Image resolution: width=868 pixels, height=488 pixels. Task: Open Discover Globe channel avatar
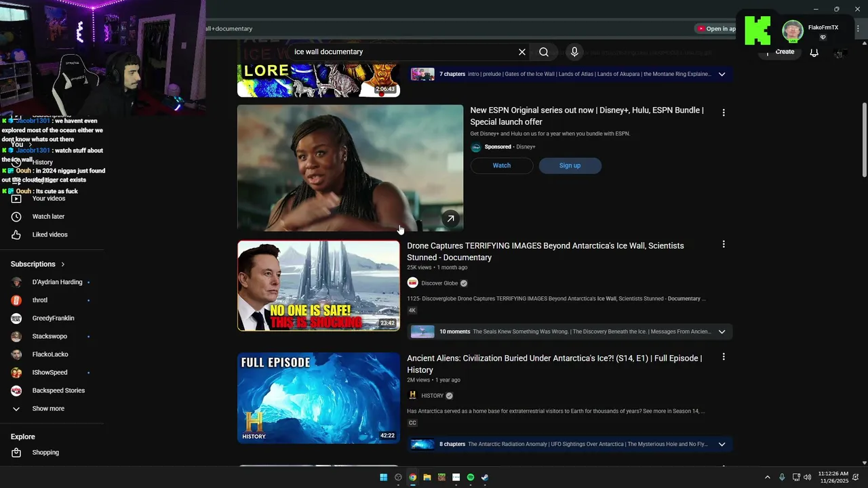pos(412,283)
